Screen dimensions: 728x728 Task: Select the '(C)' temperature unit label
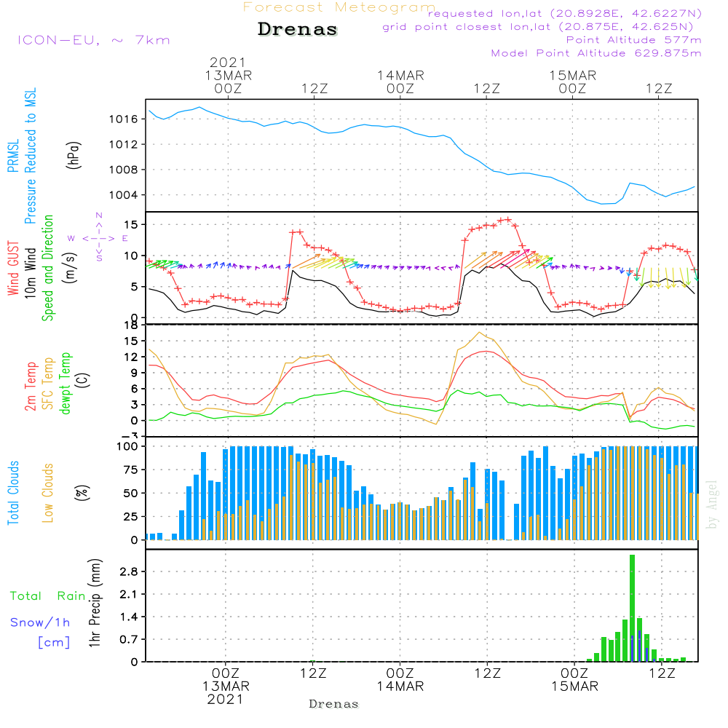(x=83, y=381)
